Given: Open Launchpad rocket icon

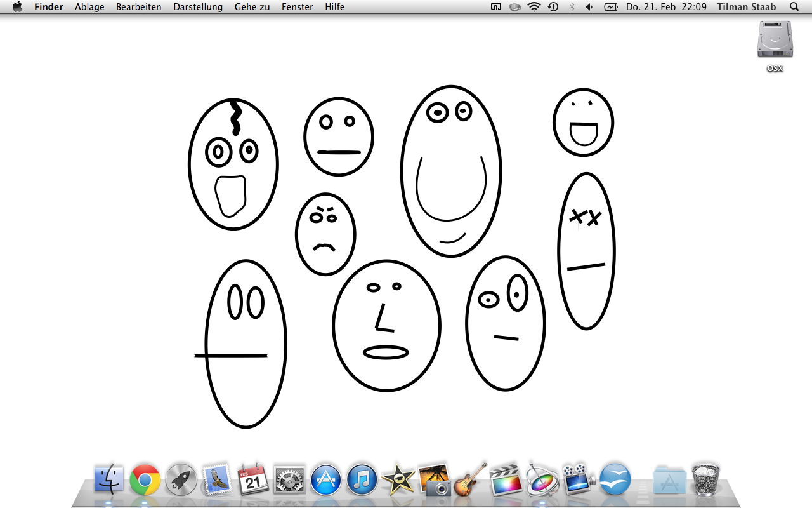Looking at the screenshot, I should click(181, 479).
